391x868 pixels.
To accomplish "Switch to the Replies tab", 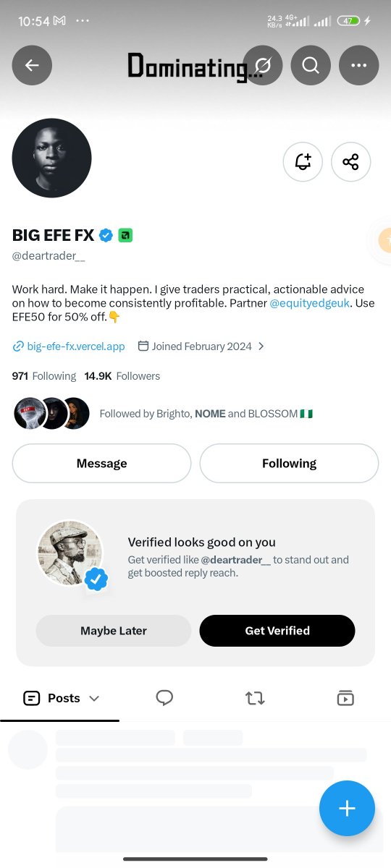I will pyautogui.click(x=164, y=698).
